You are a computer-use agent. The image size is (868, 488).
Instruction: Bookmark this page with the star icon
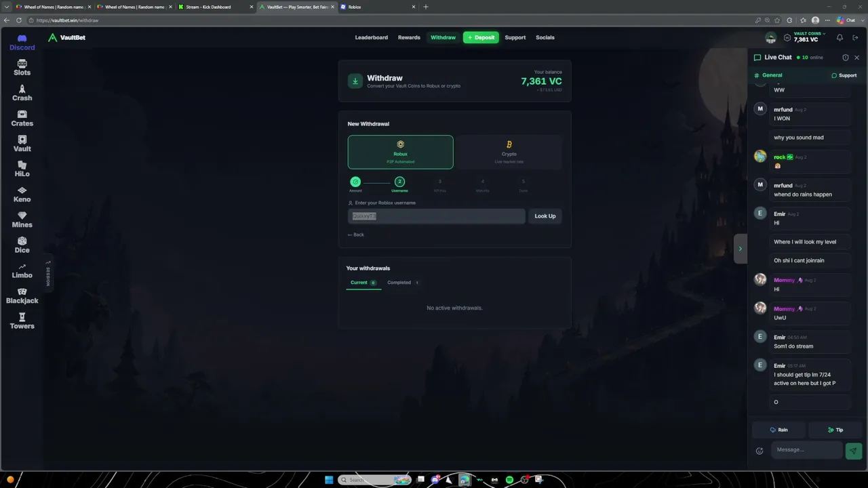tap(777, 20)
